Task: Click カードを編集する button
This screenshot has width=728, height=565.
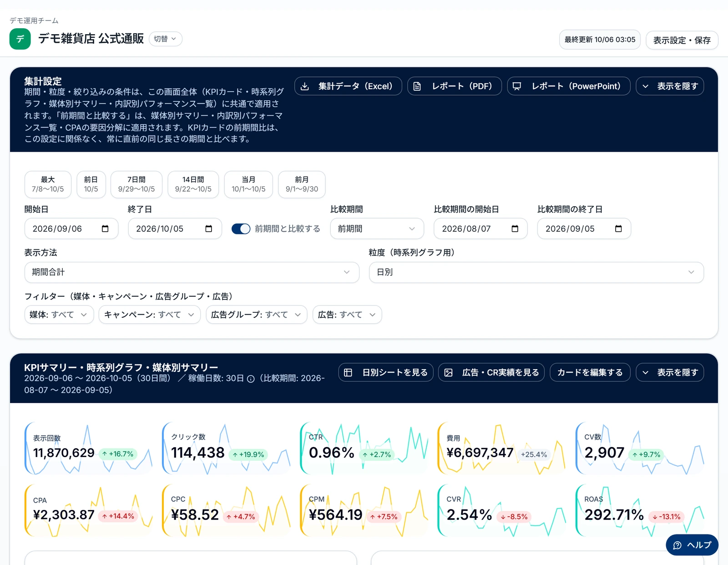Action: (x=590, y=372)
